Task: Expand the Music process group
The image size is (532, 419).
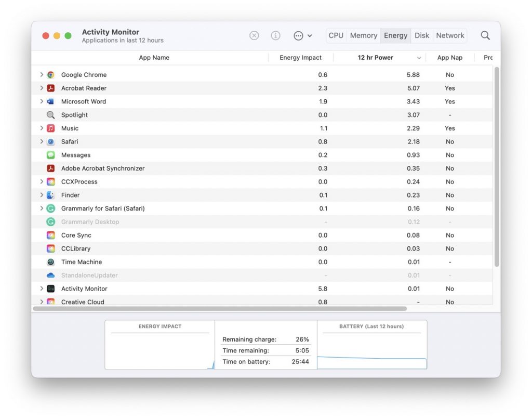Action: pos(42,128)
